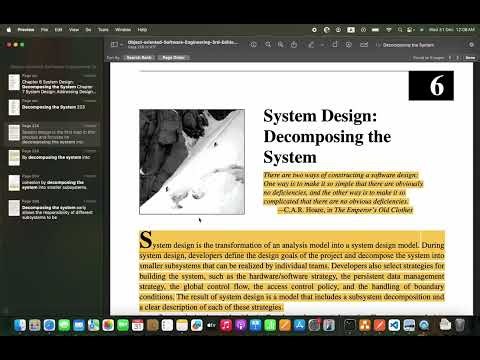The image size is (480, 360).
Task: Open Calendar from the Dock
Action: coord(137,325)
